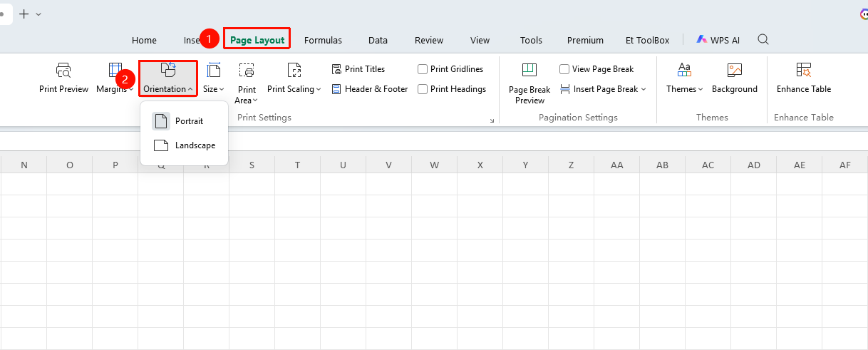Click the Orientation icon button
This screenshot has width=868, height=350.
[167, 70]
